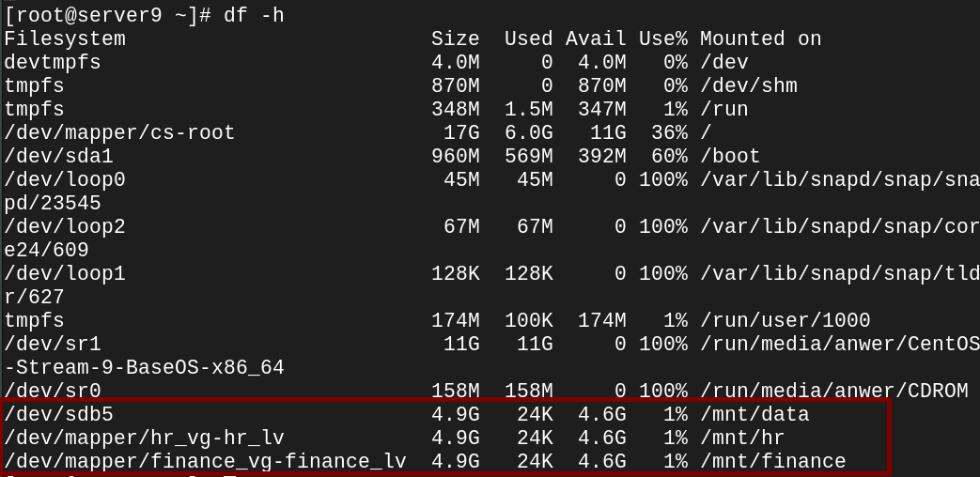
Task: Select '/dev/mapper/hr_vg-hr_lv' filesystem entry
Action: (145, 439)
